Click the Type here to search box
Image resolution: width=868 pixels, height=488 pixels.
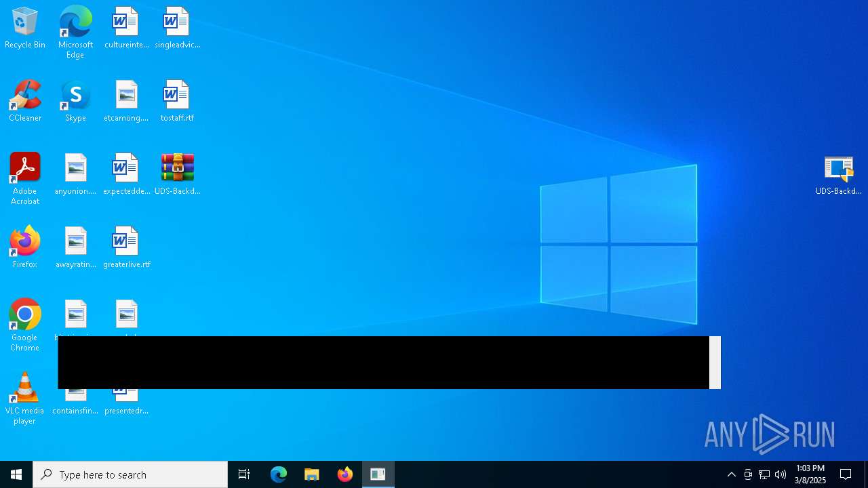coord(130,474)
